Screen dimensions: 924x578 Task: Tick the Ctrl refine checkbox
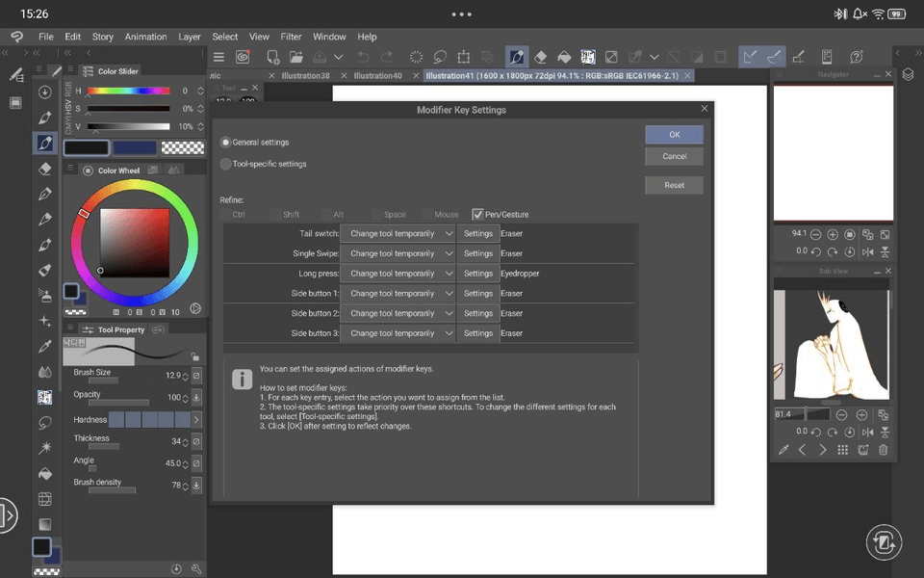pyautogui.click(x=225, y=214)
